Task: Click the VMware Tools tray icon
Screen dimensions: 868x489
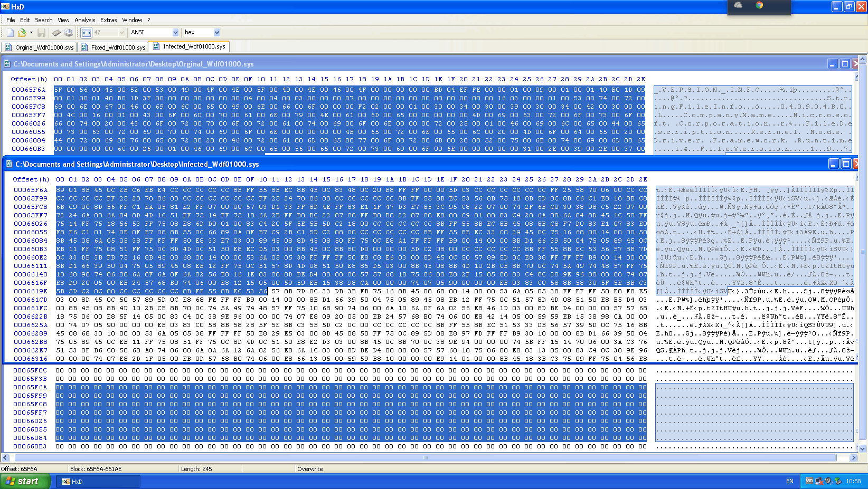Action: pos(809,481)
